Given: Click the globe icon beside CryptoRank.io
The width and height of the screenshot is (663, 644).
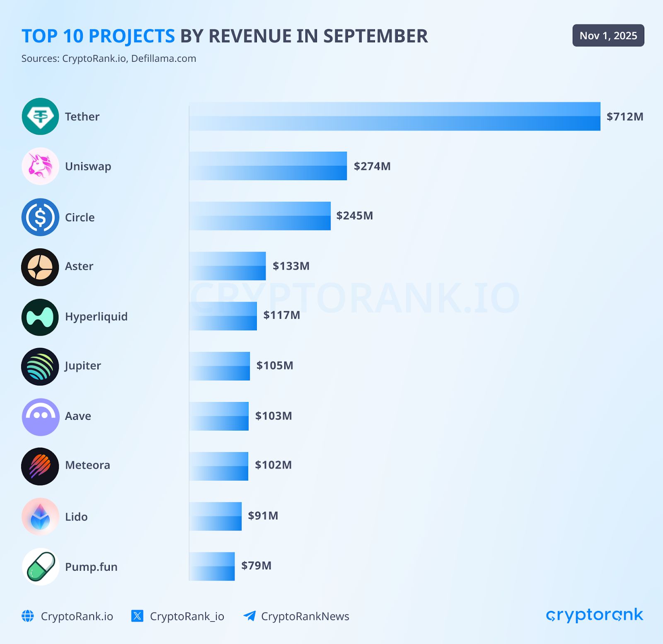Looking at the screenshot, I should pos(28,617).
